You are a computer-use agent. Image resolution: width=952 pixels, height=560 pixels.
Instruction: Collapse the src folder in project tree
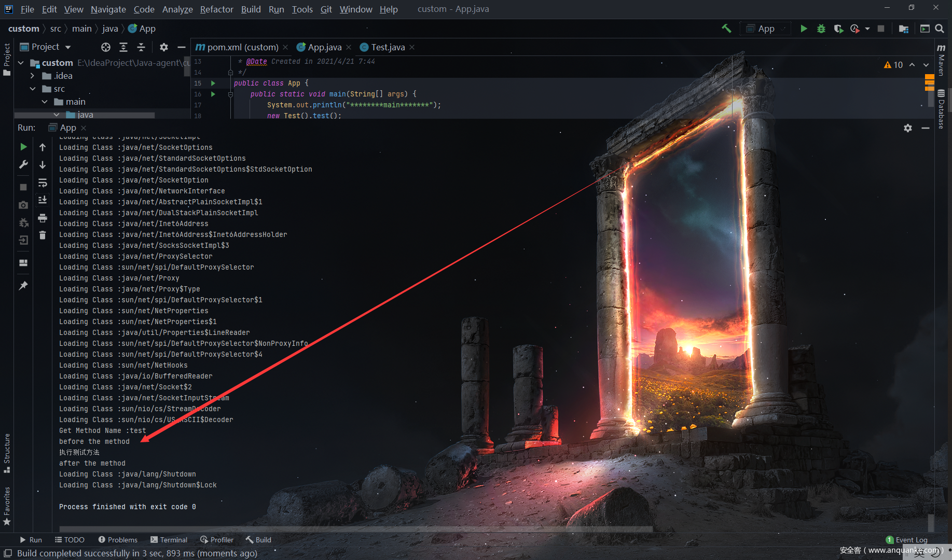pos(32,89)
